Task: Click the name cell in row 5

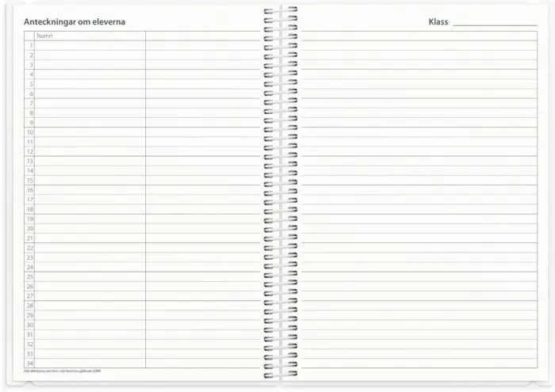Action: tap(89, 84)
